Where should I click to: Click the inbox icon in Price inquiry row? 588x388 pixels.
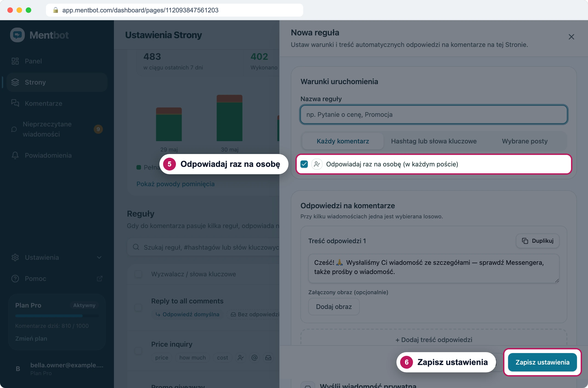[x=268, y=358]
